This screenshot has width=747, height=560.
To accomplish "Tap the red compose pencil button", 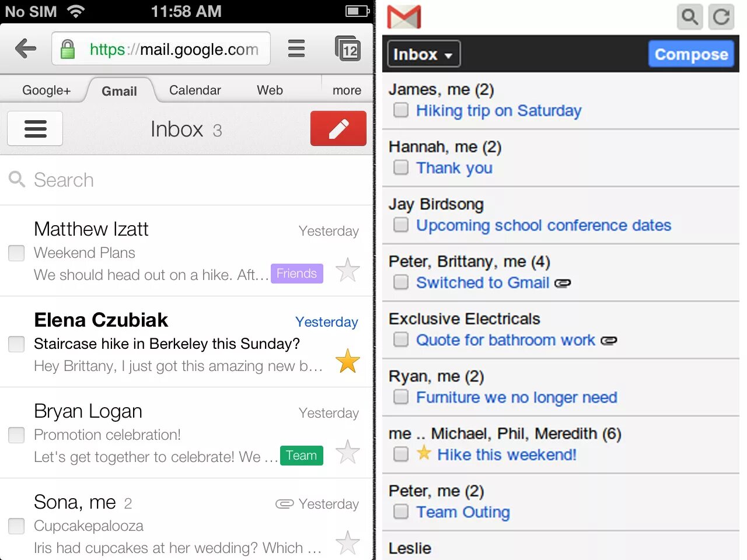I will click(x=338, y=128).
